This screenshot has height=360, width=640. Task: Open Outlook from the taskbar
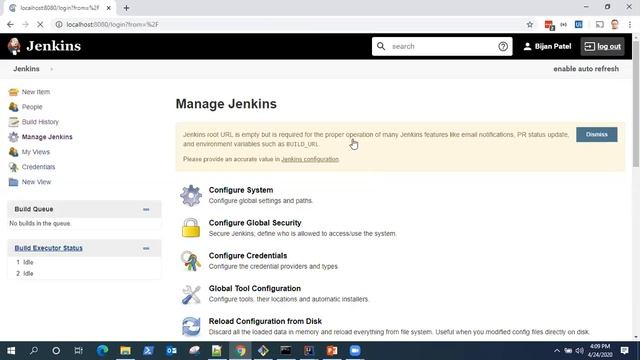click(x=171, y=351)
